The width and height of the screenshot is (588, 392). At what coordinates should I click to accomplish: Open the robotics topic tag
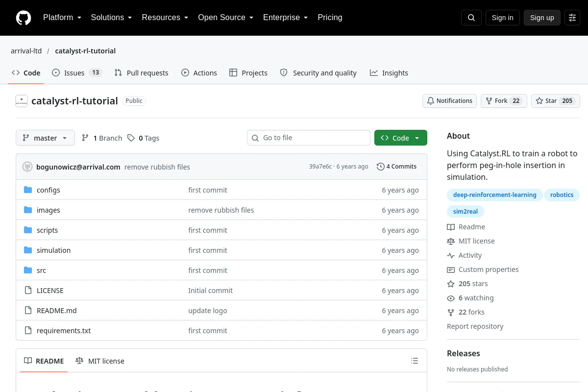click(x=562, y=195)
